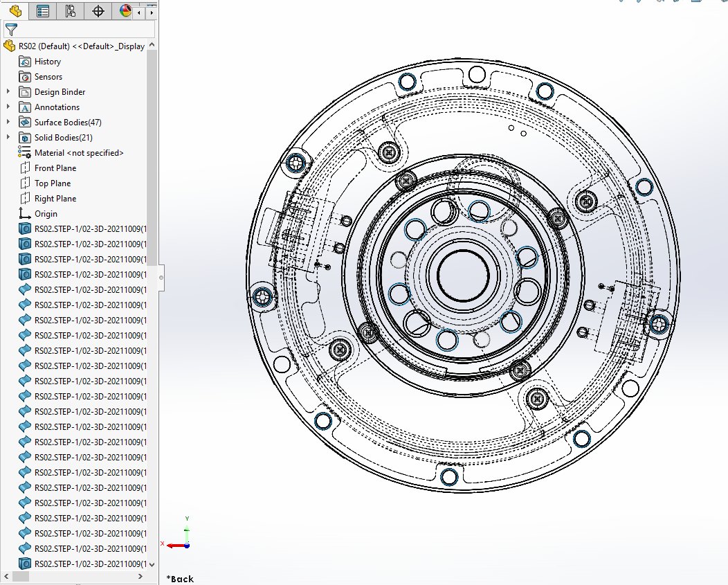Expand the Design Binder node
The height and width of the screenshot is (585, 728).
[8, 92]
